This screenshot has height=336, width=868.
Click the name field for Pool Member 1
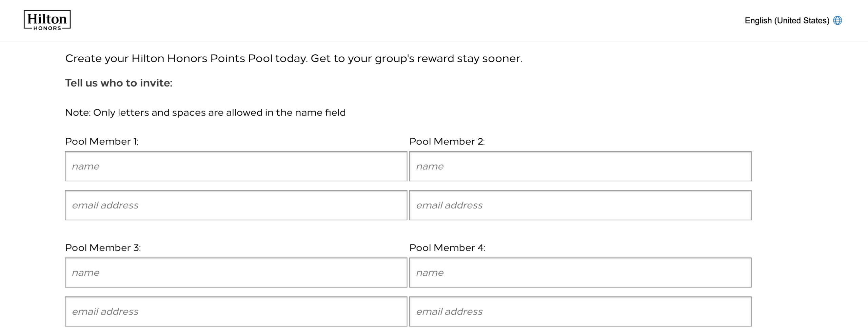pyautogui.click(x=236, y=166)
